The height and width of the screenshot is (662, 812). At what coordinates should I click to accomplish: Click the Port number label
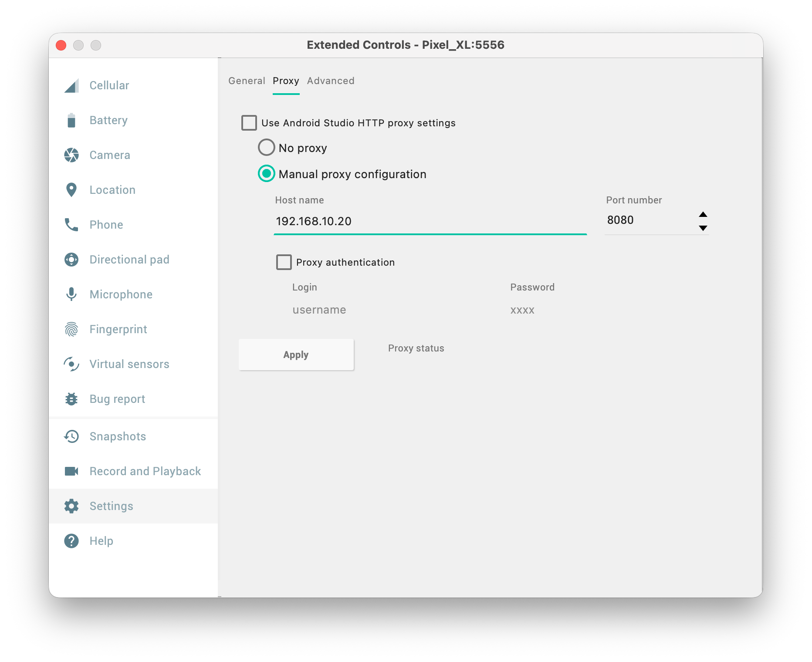634,200
